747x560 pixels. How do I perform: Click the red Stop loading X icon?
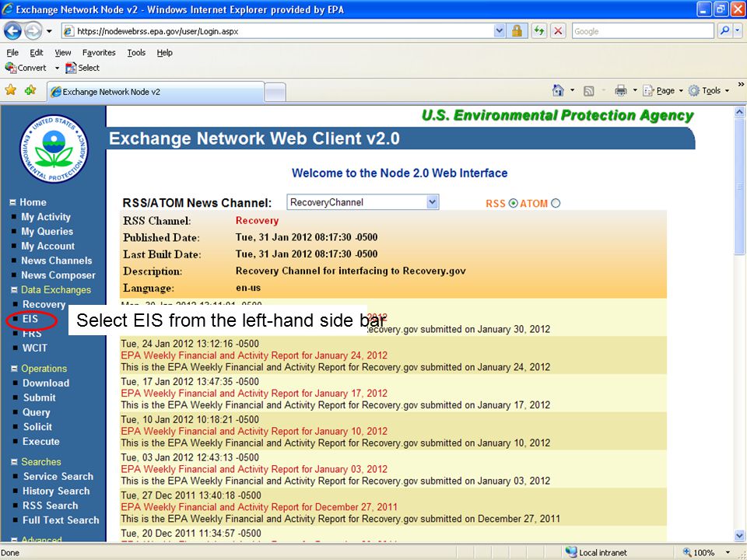558,31
